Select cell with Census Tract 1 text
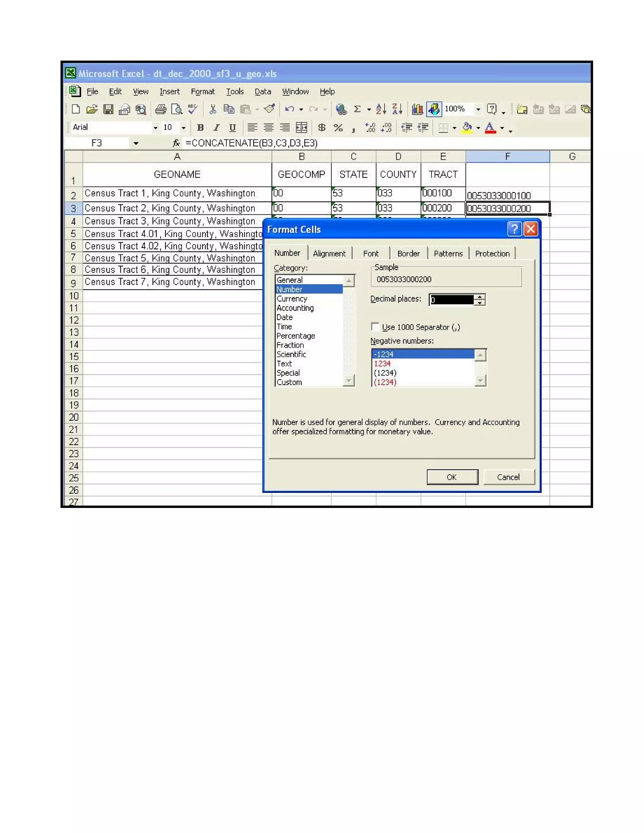This screenshot has height=833, width=644. [177, 193]
